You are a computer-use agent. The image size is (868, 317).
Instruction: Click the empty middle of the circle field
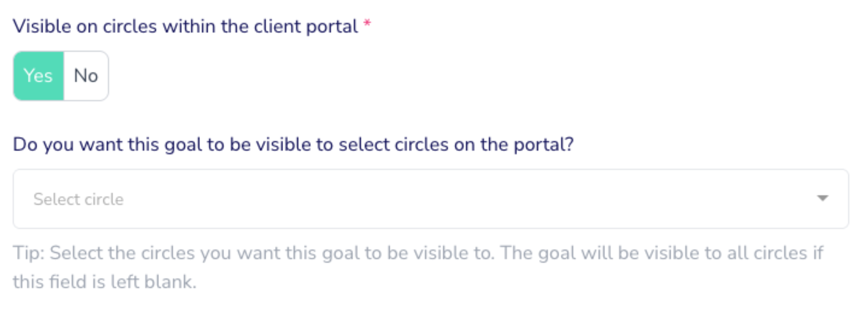(438, 199)
